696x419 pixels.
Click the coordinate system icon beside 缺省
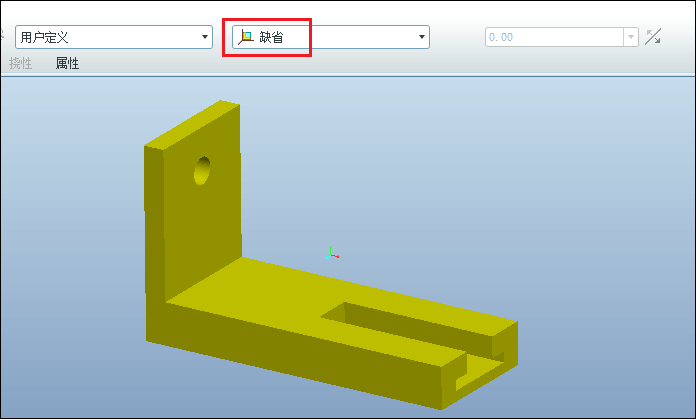tap(245, 37)
